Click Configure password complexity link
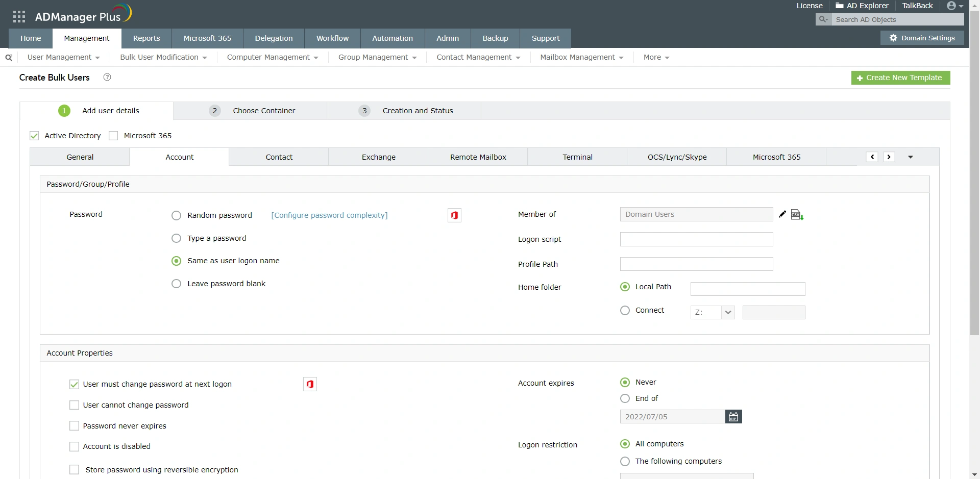Image resolution: width=980 pixels, height=479 pixels. 329,215
